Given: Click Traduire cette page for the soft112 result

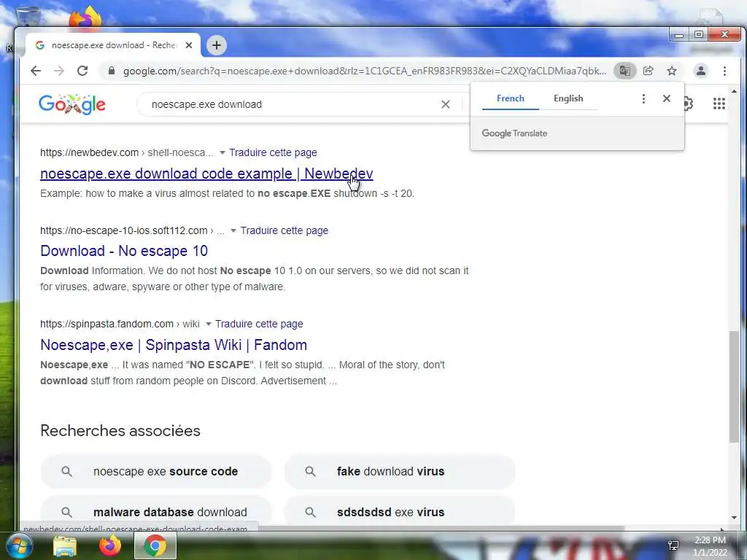Looking at the screenshot, I should click(x=285, y=230).
